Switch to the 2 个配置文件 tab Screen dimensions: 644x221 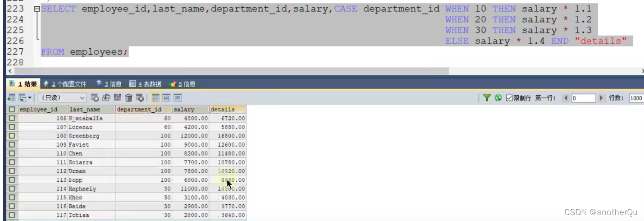coord(65,84)
